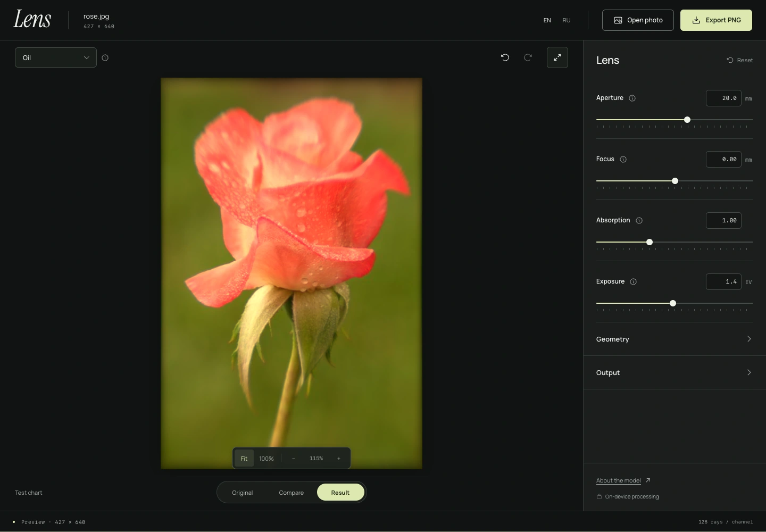Viewport: 766px width, 532px height.
Task: Open a photo file
Action: (638, 20)
